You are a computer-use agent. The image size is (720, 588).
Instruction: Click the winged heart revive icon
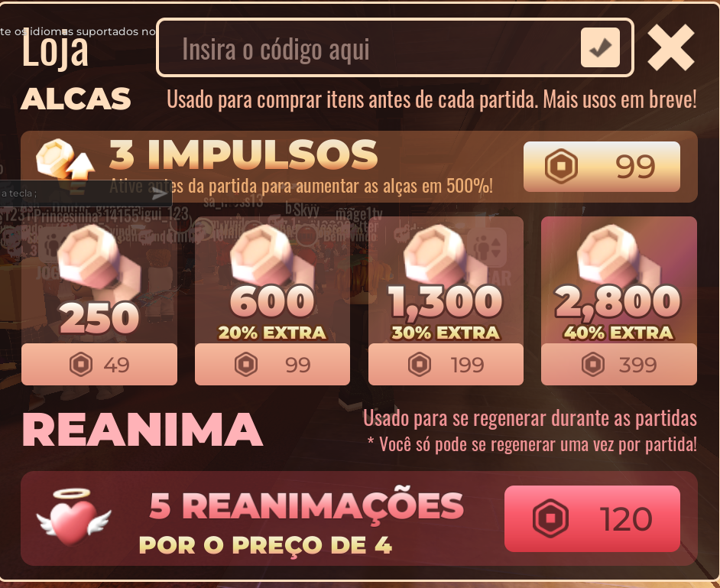click(73, 517)
